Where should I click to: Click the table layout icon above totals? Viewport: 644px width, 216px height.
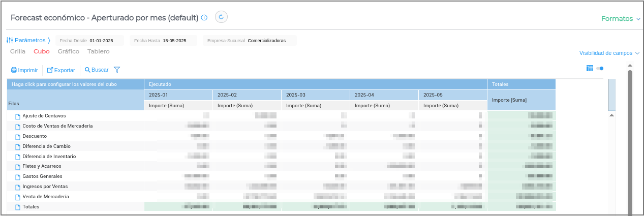590,68
